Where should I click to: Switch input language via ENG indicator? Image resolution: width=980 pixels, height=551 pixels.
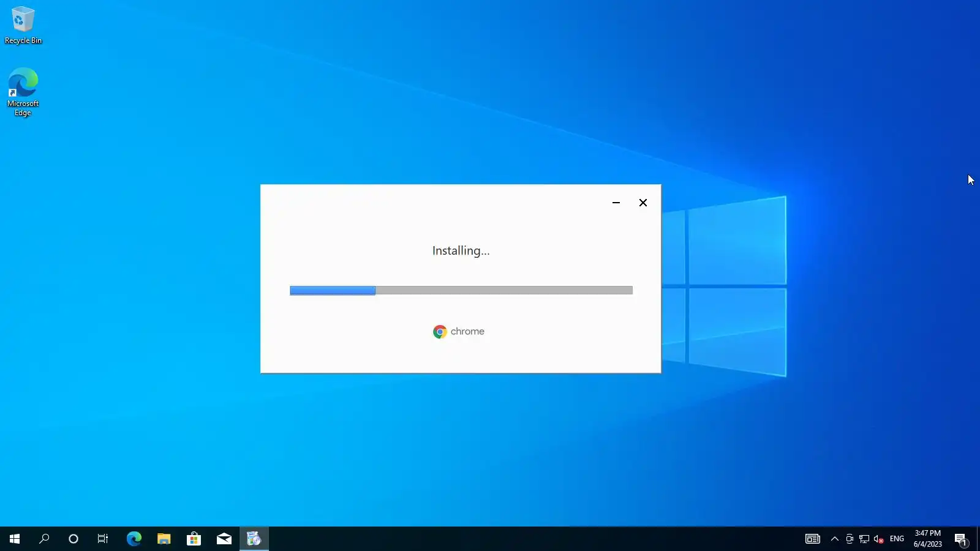click(x=897, y=539)
